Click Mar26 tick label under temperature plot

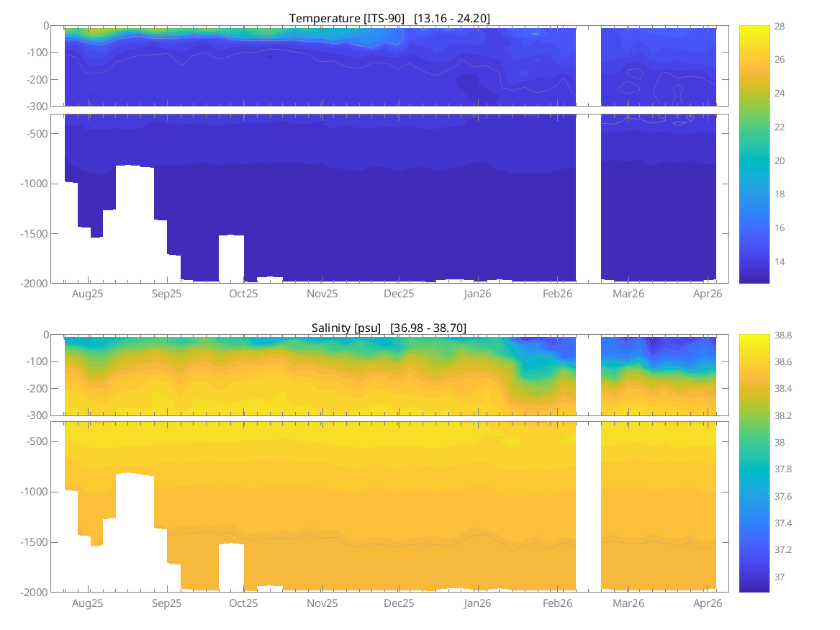click(628, 294)
